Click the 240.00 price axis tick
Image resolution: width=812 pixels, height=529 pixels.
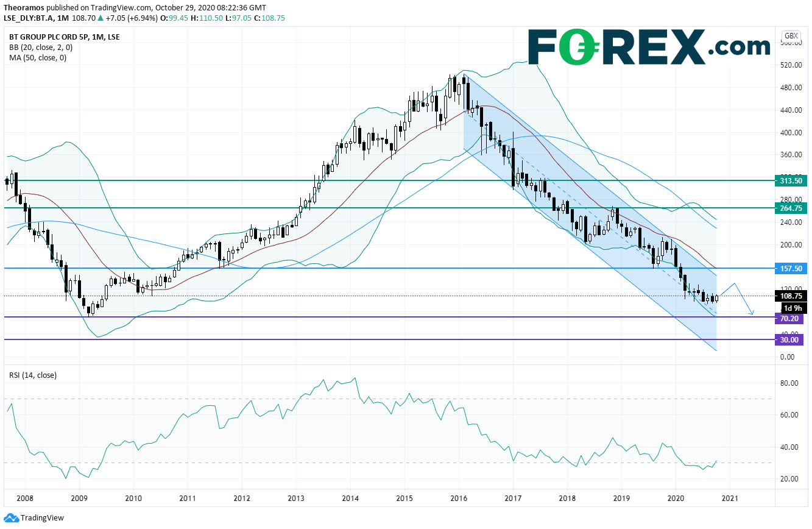click(x=792, y=222)
